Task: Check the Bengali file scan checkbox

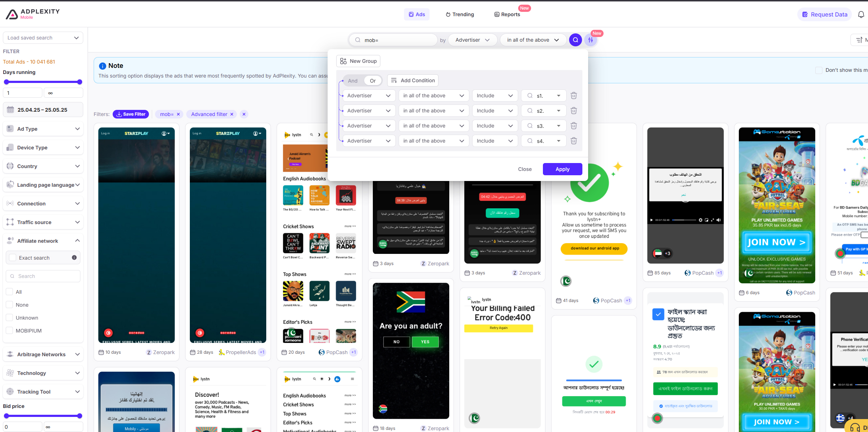Action: coord(658,314)
